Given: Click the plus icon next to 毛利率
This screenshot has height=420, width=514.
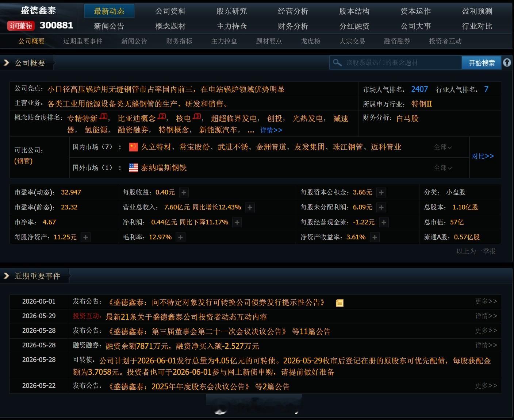Looking at the screenshot, I should pyautogui.click(x=181, y=237).
